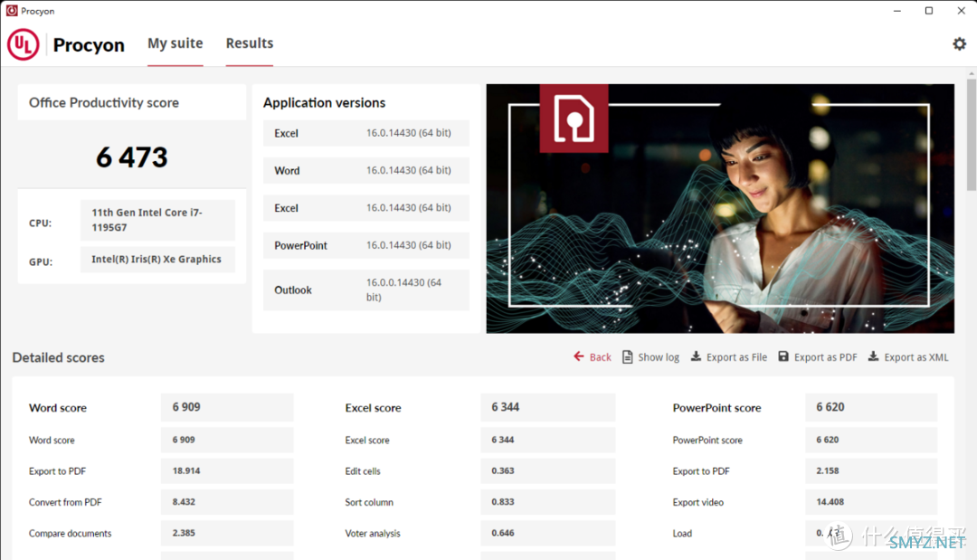This screenshot has height=560, width=977.
Task: Click the Compare documents value 2.385
Action: point(227,533)
